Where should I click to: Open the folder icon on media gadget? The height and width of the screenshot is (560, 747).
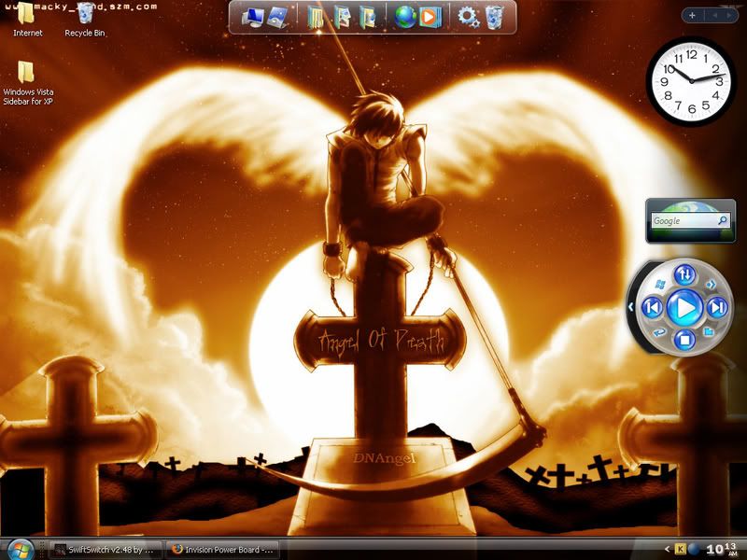pos(709,331)
